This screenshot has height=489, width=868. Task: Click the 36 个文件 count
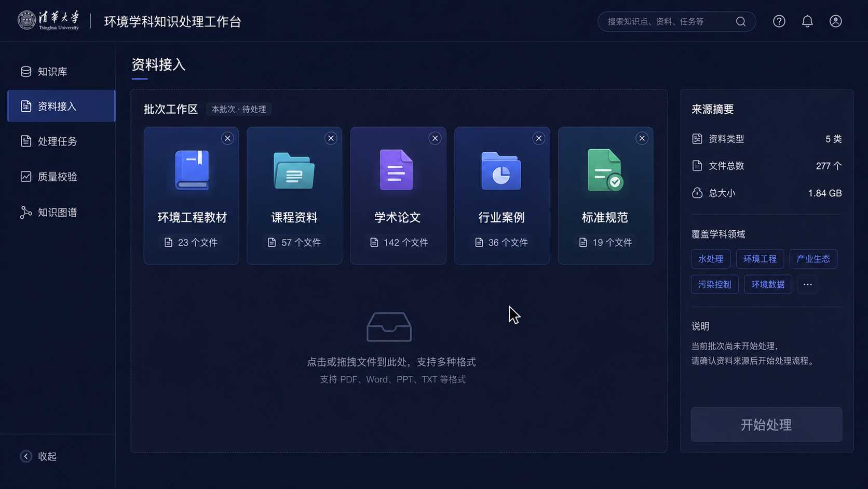click(x=501, y=243)
